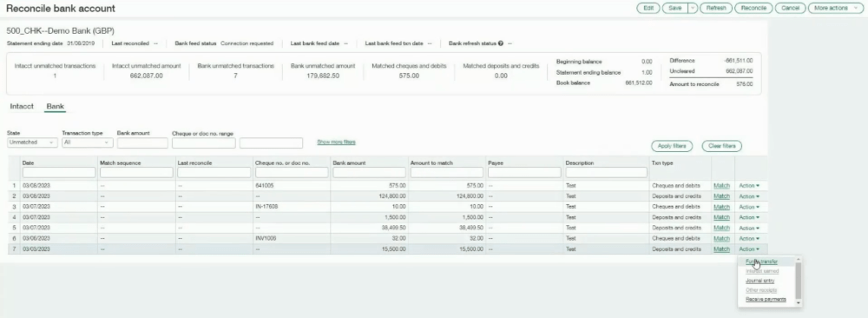Open Action dropdown for 38,499.50 row
The height and width of the screenshot is (318, 868).
(749, 228)
